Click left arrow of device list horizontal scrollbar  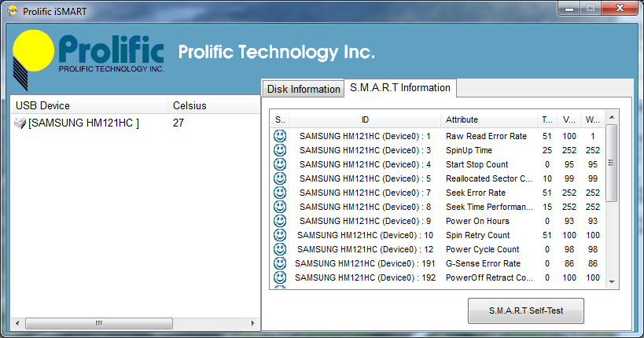[17, 323]
